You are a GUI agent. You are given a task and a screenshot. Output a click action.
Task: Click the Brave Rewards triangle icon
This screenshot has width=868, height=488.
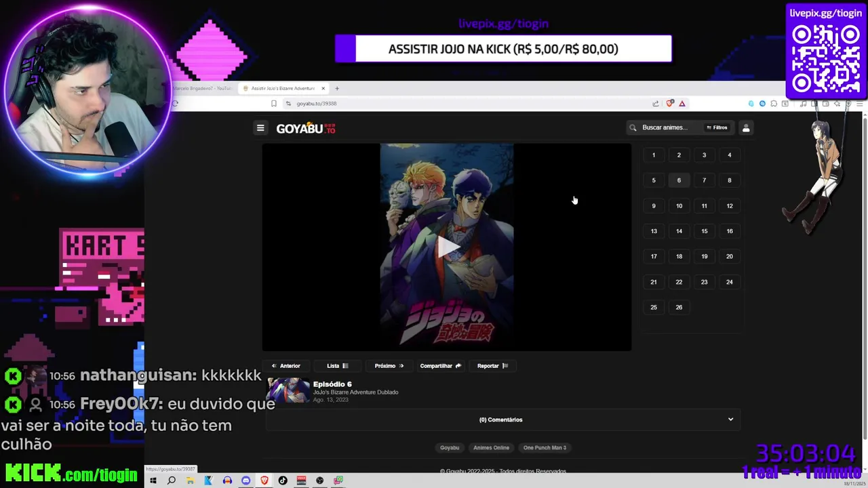tap(682, 104)
